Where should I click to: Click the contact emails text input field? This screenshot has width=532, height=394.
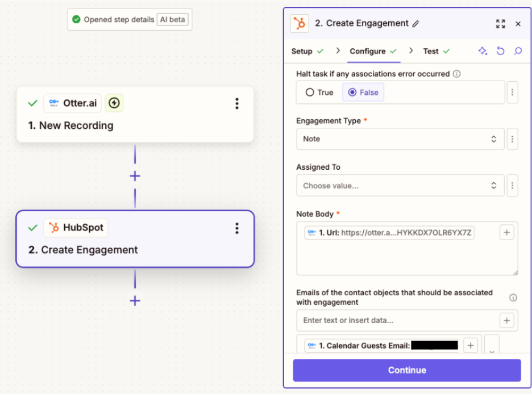click(397, 320)
